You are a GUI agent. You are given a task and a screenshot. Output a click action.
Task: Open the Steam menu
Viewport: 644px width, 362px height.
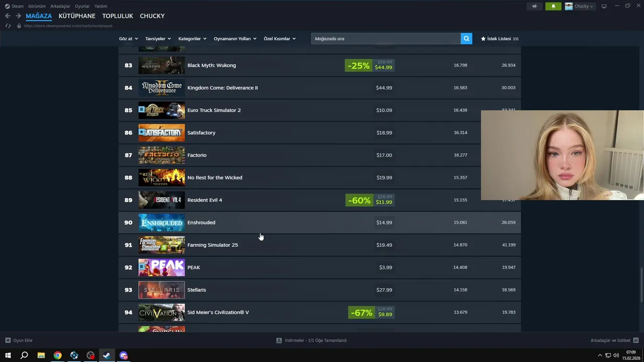point(18,6)
